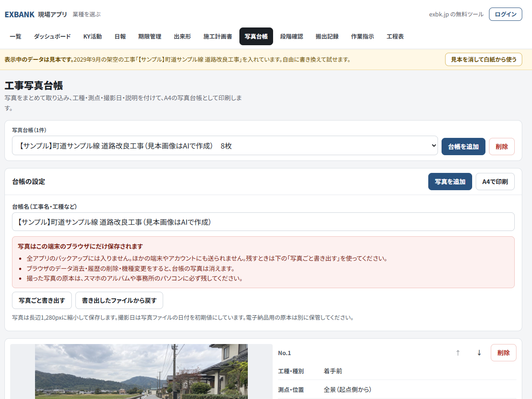Select the 期限管理 tab

150,36
